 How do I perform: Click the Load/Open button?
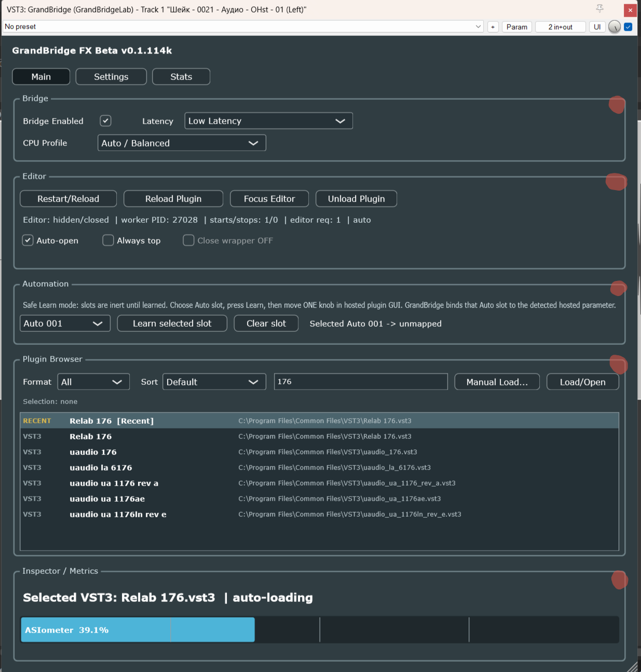coord(583,382)
